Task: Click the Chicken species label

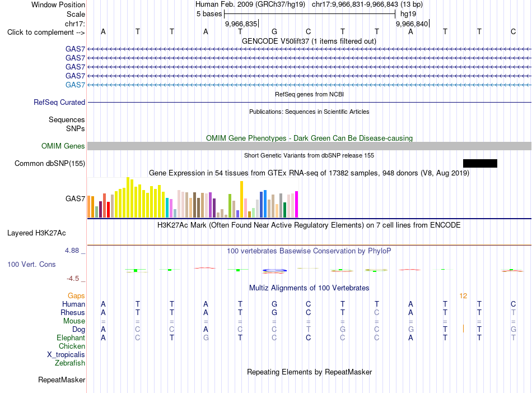Action: [x=72, y=346]
